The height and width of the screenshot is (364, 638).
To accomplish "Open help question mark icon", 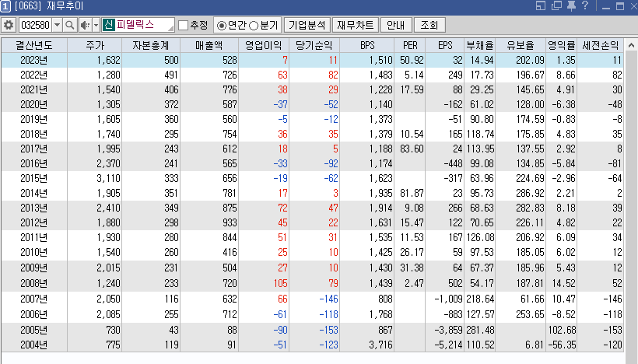I will [584, 5].
